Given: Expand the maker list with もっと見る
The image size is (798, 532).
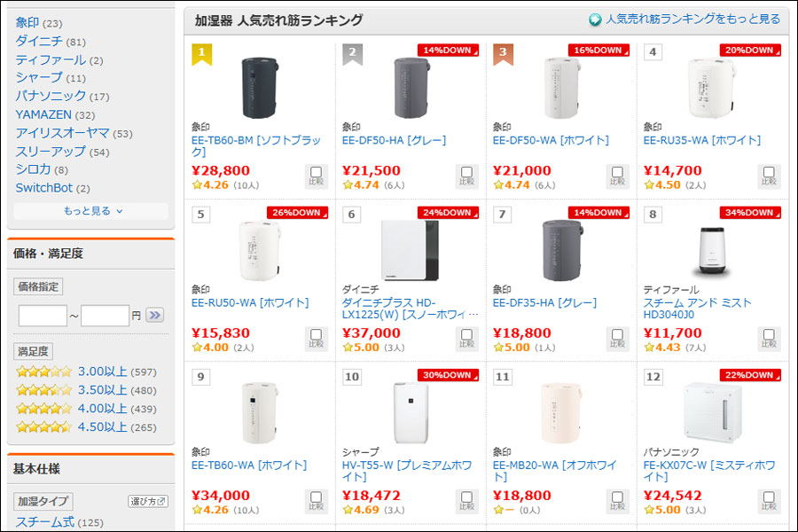Looking at the screenshot, I should 91,211.
